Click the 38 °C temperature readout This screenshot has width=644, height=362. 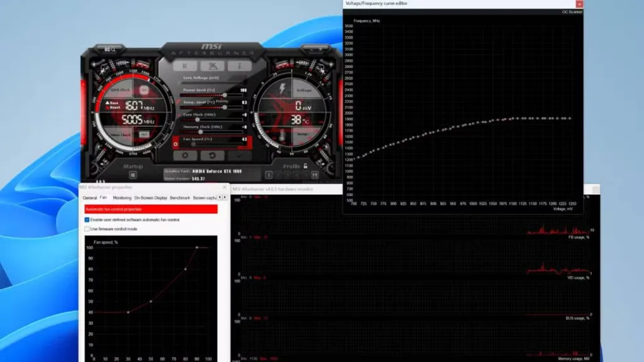pos(300,120)
